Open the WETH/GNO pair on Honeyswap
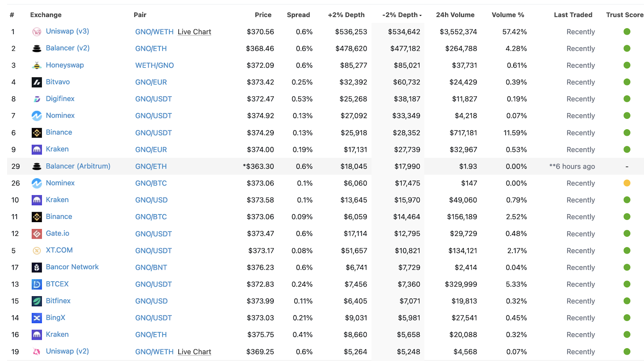The image size is (644, 361). (x=155, y=65)
